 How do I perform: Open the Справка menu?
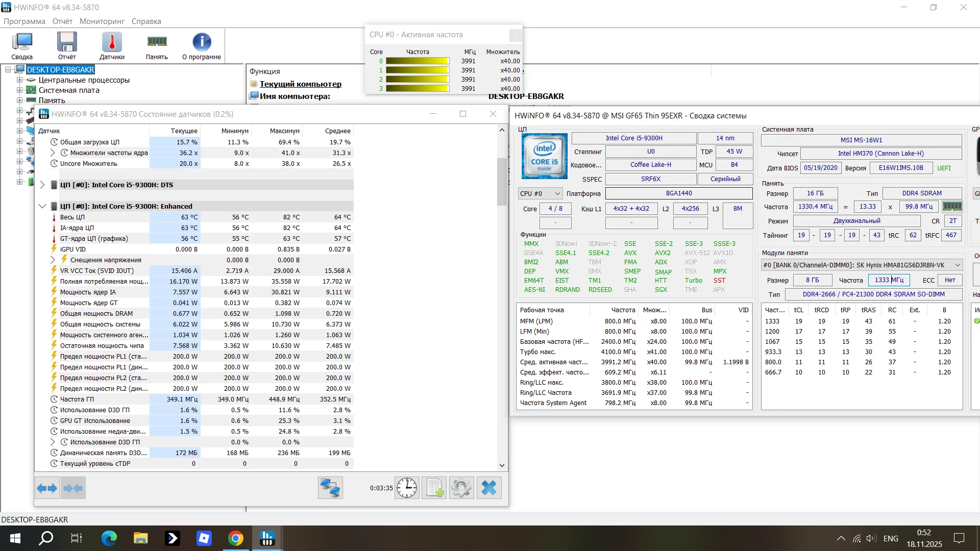coord(146,21)
